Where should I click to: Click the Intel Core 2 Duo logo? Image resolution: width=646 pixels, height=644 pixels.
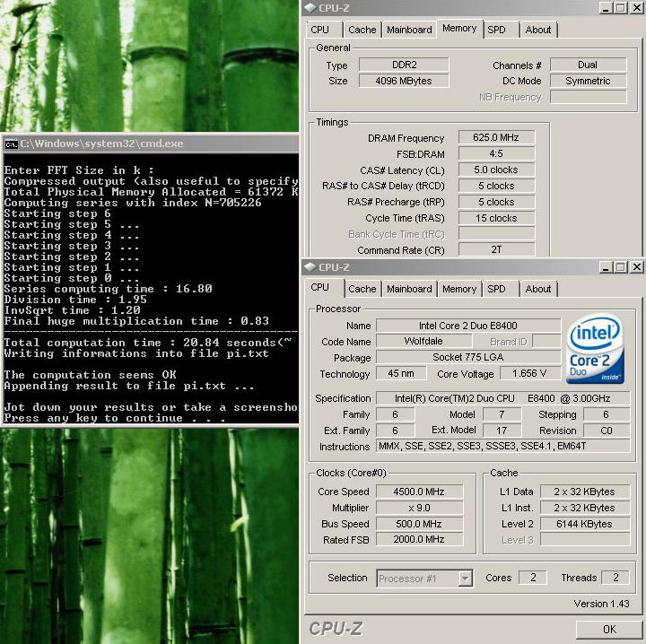(x=596, y=349)
